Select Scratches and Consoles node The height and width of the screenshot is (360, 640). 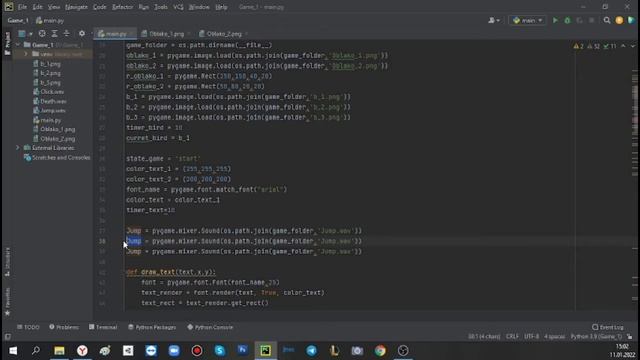[x=57, y=158]
